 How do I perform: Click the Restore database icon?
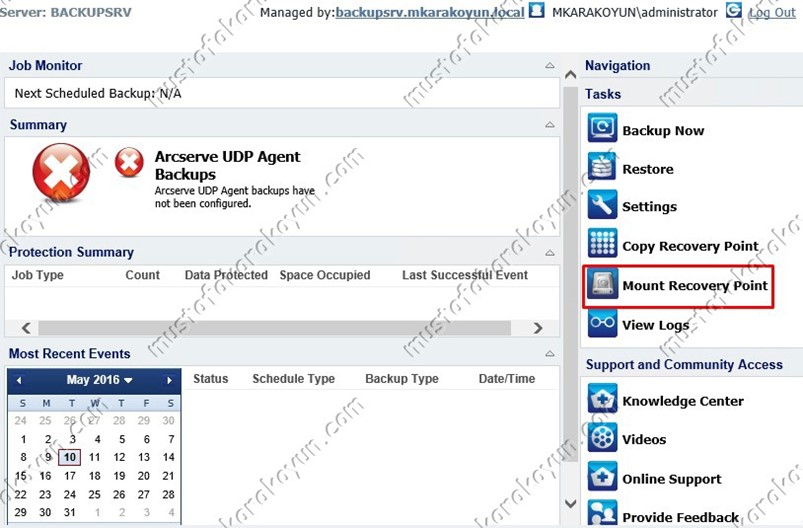point(602,166)
